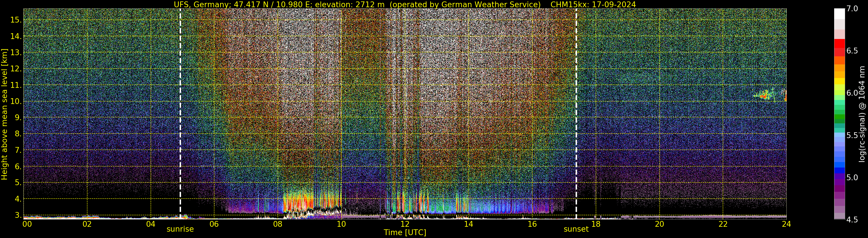Click the yellow segment of the colorbar

pyautogui.click(x=839, y=81)
